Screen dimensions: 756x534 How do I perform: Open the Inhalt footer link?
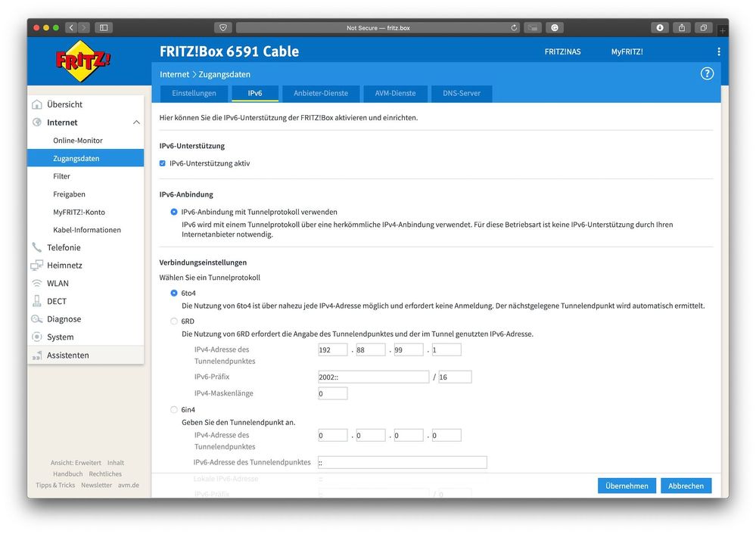point(116,463)
